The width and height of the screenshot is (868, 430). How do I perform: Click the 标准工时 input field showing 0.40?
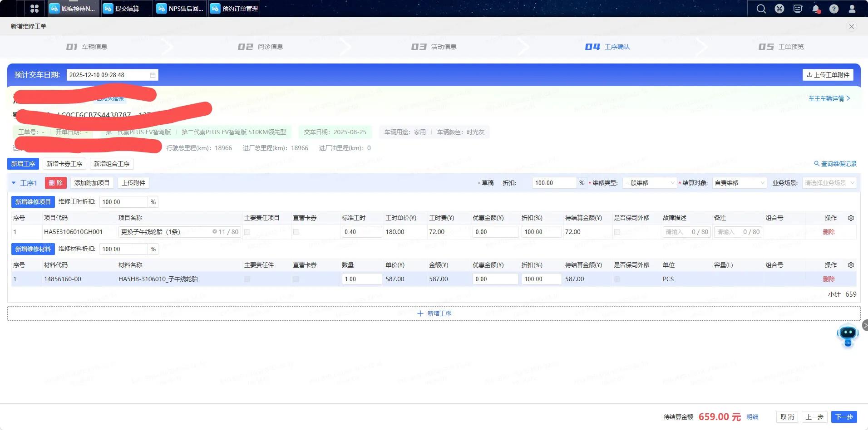pos(361,232)
